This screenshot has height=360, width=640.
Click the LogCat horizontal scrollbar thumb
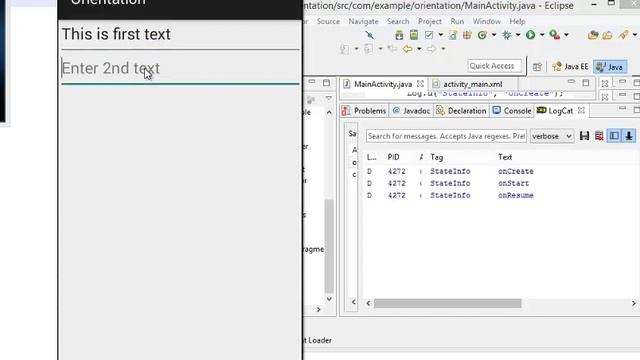pyautogui.click(x=447, y=303)
